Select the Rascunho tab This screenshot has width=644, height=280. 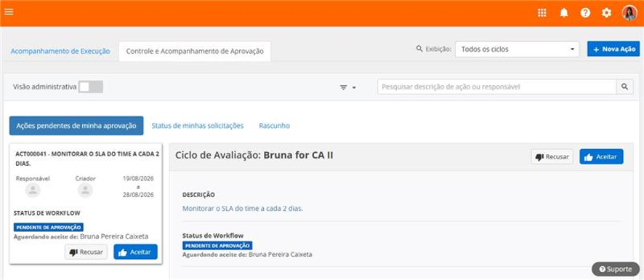point(274,126)
